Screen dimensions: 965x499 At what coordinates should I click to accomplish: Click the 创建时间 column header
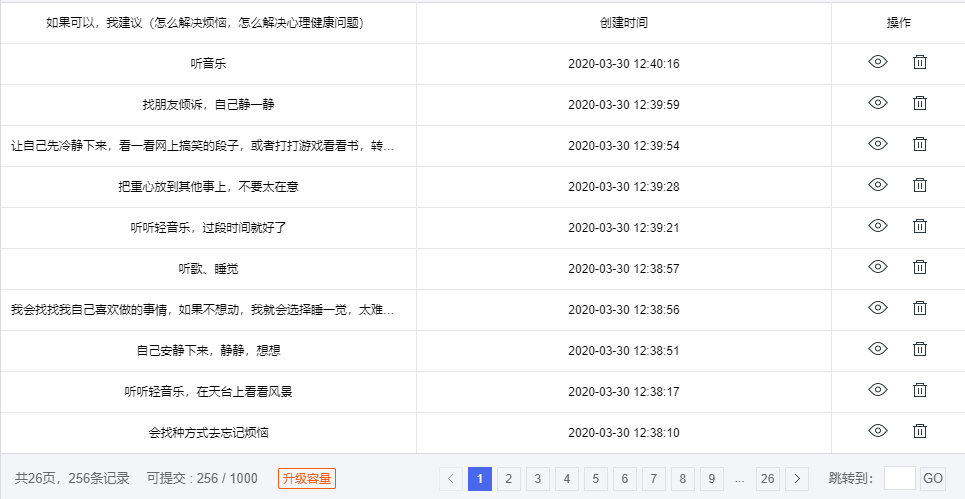[x=624, y=22]
